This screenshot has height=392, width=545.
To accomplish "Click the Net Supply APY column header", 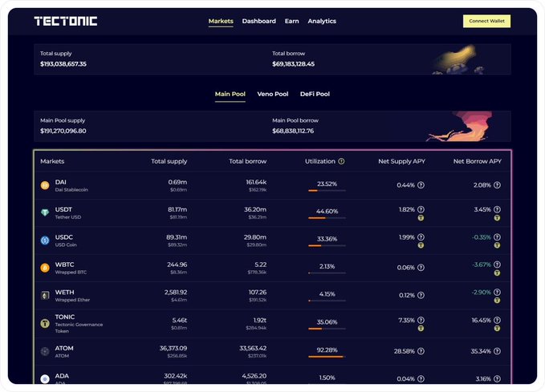I will point(401,161).
